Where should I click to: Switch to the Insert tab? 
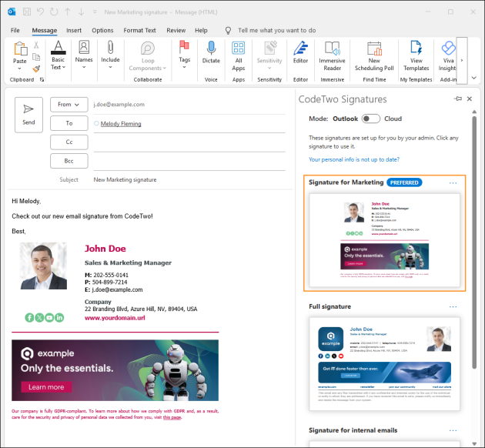click(x=74, y=30)
